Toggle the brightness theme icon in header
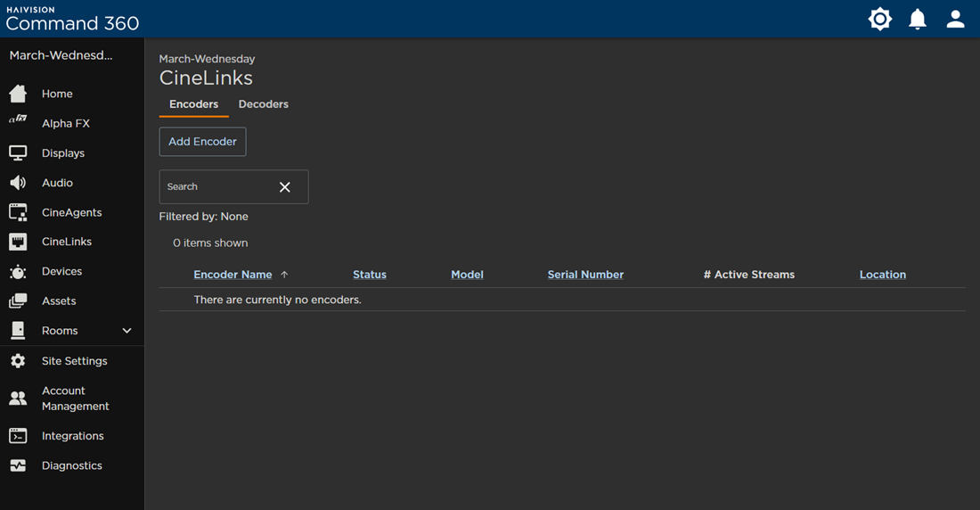This screenshot has height=510, width=980. pyautogui.click(x=880, y=19)
